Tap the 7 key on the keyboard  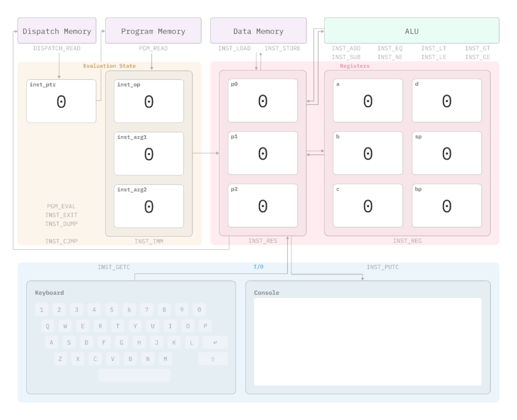pos(147,309)
